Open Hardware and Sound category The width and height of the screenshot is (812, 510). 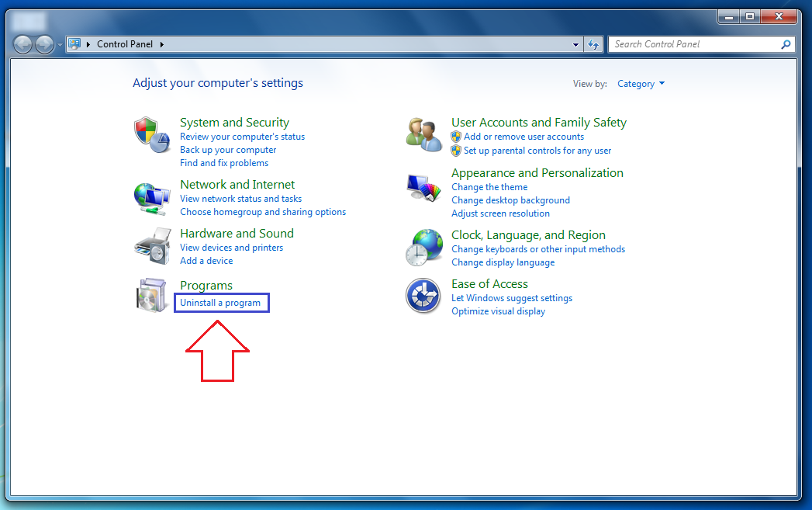tap(237, 234)
